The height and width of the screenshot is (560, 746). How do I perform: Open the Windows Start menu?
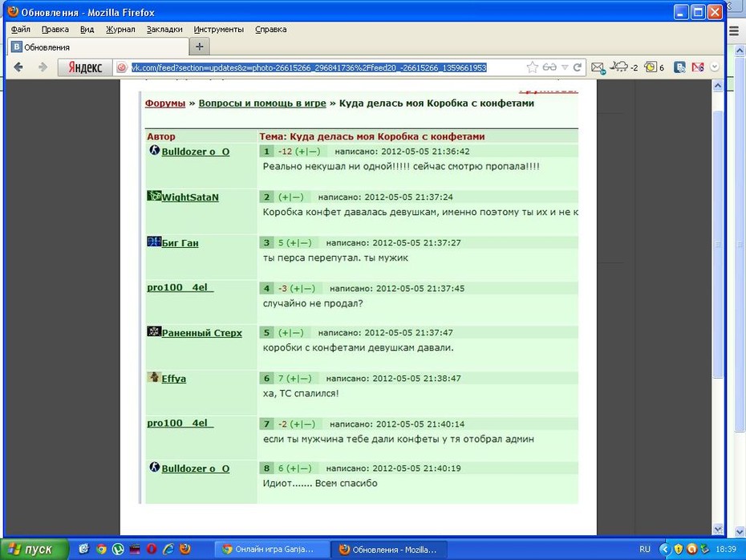(34, 549)
